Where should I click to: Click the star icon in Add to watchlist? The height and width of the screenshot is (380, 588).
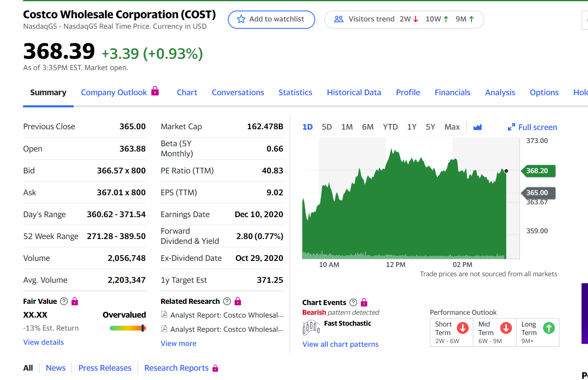coord(241,19)
